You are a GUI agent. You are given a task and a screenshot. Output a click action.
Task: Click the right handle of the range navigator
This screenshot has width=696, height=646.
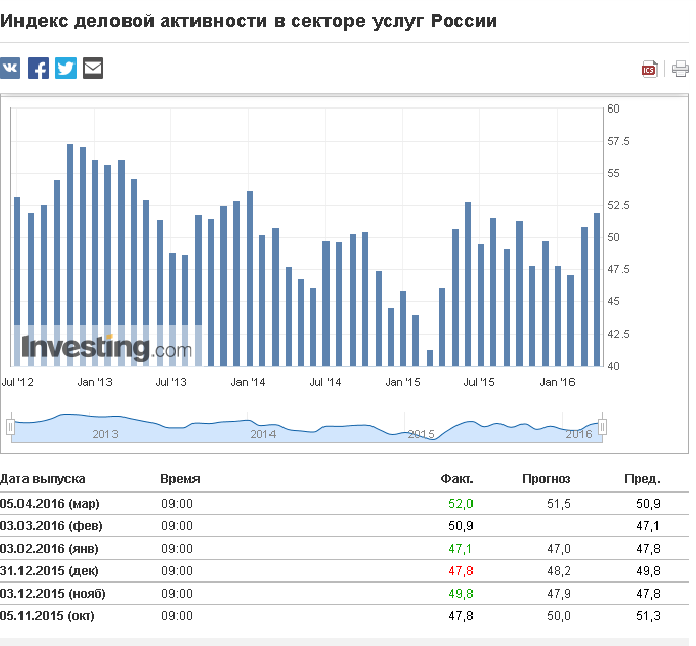pyautogui.click(x=603, y=428)
